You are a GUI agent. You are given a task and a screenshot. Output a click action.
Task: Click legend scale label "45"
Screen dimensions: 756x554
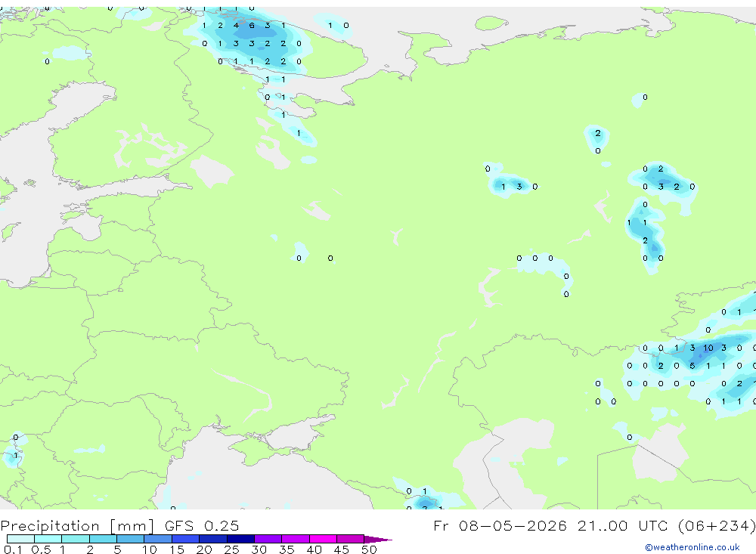tap(342, 549)
